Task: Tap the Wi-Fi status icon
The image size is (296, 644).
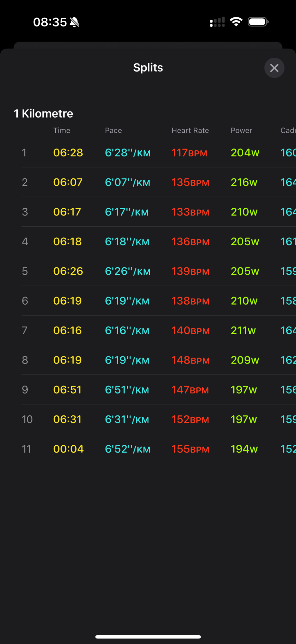Action: (x=236, y=22)
